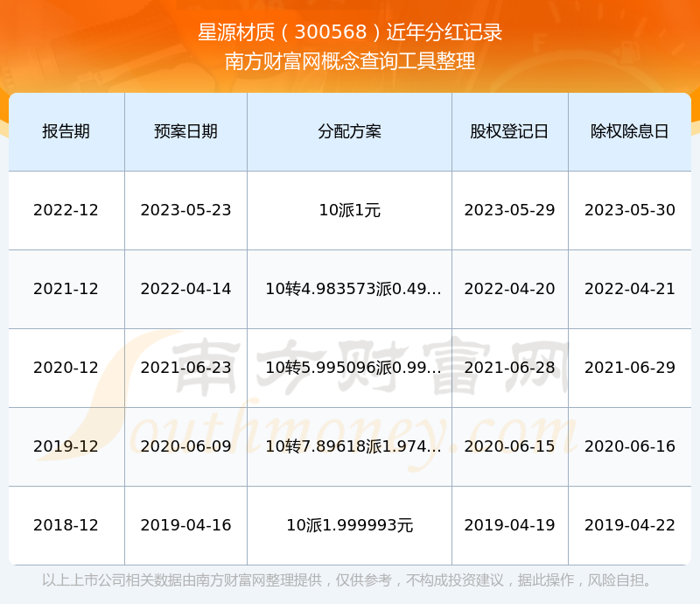Click the 股权登记日 column header
Image resolution: width=700 pixels, height=604 pixels.
[509, 131]
